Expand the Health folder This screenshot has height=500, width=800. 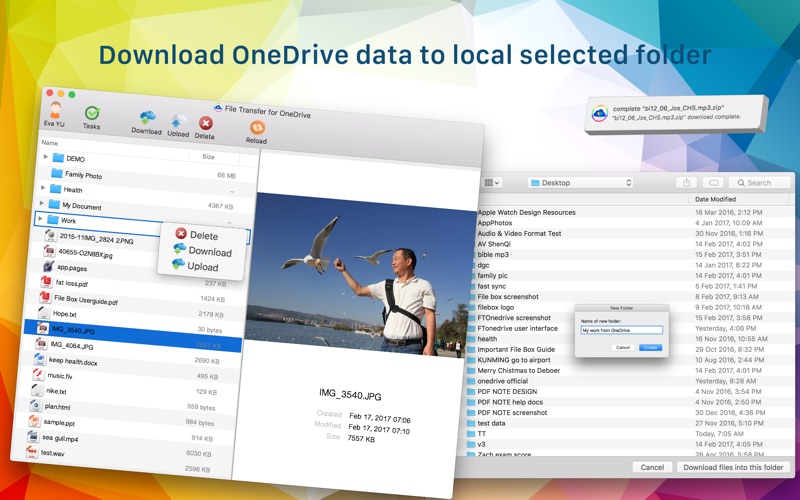tap(43, 188)
